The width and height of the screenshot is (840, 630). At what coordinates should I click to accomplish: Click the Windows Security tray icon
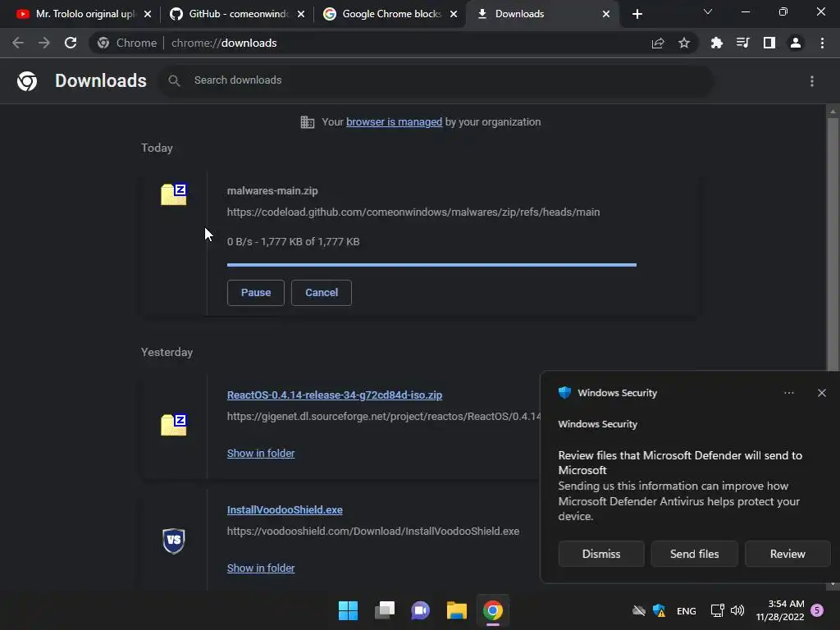pyautogui.click(x=659, y=610)
